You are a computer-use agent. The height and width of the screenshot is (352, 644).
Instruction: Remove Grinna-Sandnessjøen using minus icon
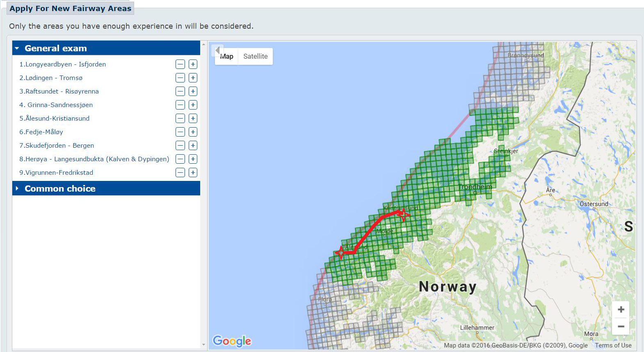click(x=180, y=105)
